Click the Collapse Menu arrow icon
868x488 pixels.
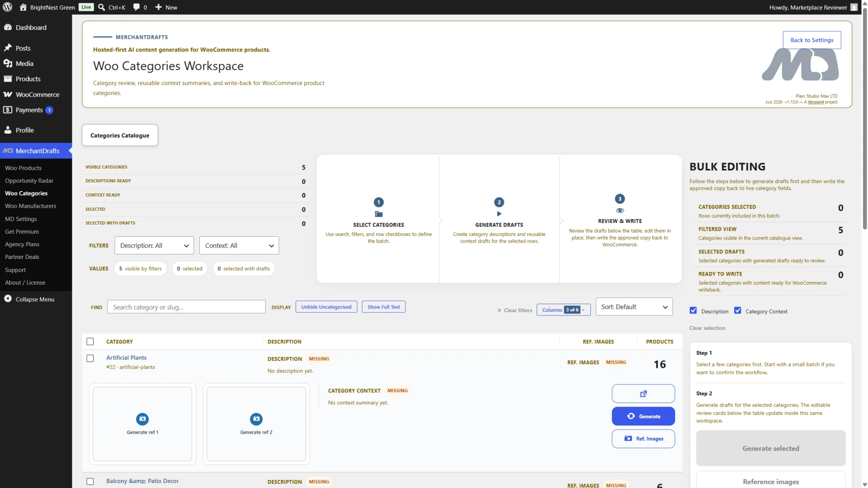point(8,299)
